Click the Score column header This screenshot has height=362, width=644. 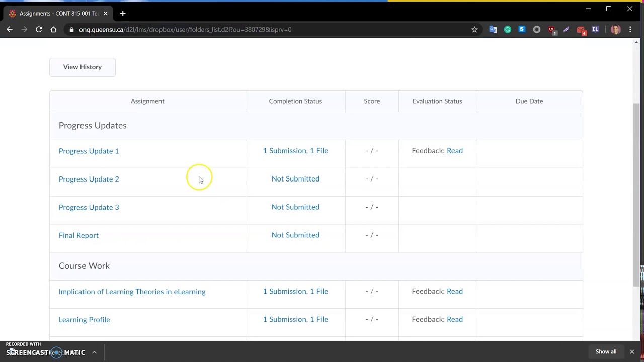(372, 101)
